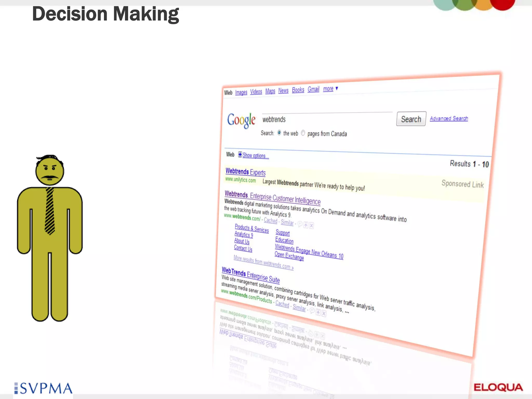This screenshot has height=399, width=532.
Task: Go to Maps in top navigation
Action: [270, 91]
